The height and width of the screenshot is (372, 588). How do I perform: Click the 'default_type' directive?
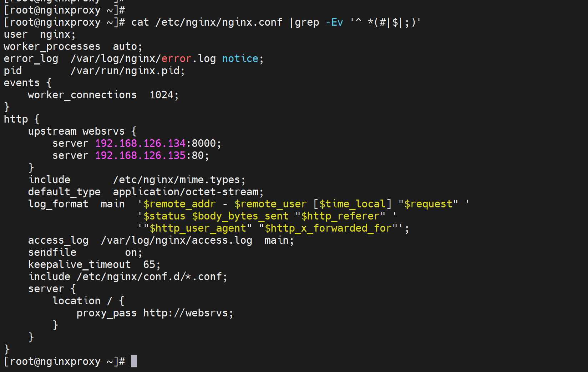pyautogui.click(x=64, y=192)
